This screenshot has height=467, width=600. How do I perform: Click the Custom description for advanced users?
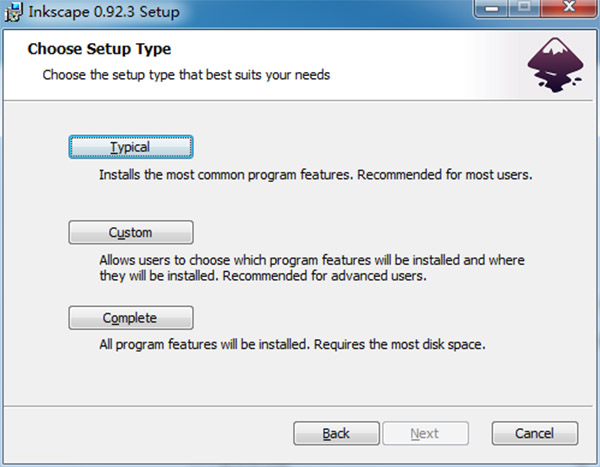click(312, 268)
